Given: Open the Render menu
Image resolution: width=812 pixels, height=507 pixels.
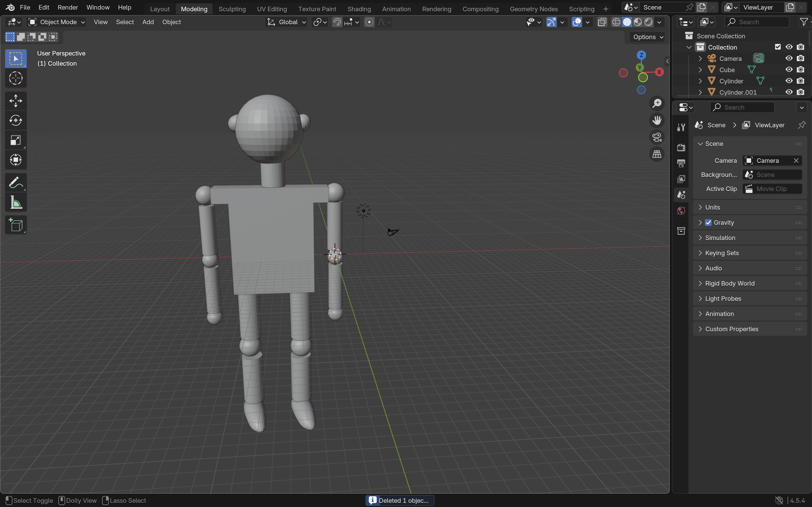Looking at the screenshot, I should tap(67, 7).
